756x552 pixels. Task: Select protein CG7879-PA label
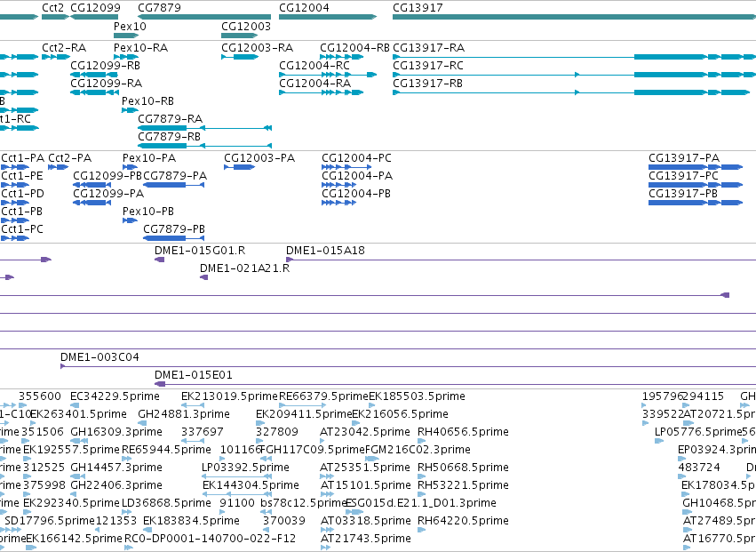point(175,176)
